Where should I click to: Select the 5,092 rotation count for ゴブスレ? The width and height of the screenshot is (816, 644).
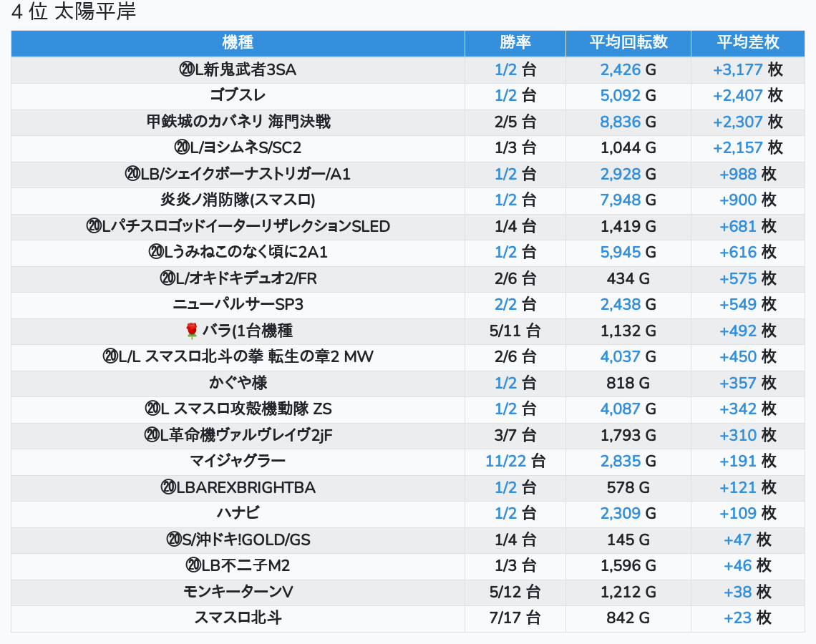(x=620, y=96)
